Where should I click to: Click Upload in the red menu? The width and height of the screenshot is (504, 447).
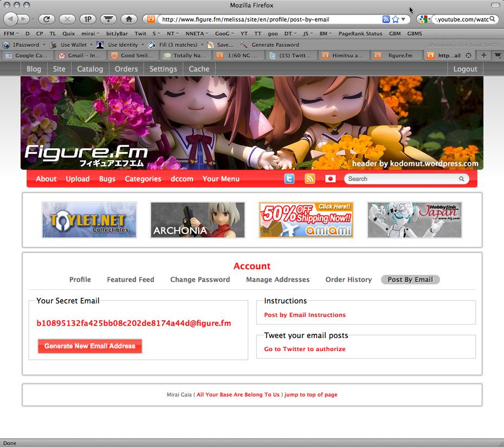[x=78, y=179]
